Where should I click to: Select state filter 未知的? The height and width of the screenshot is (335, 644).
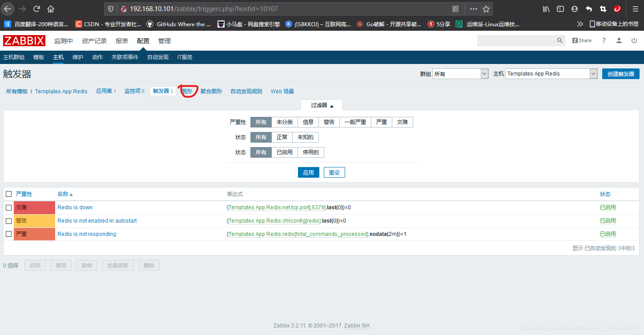tap(306, 137)
